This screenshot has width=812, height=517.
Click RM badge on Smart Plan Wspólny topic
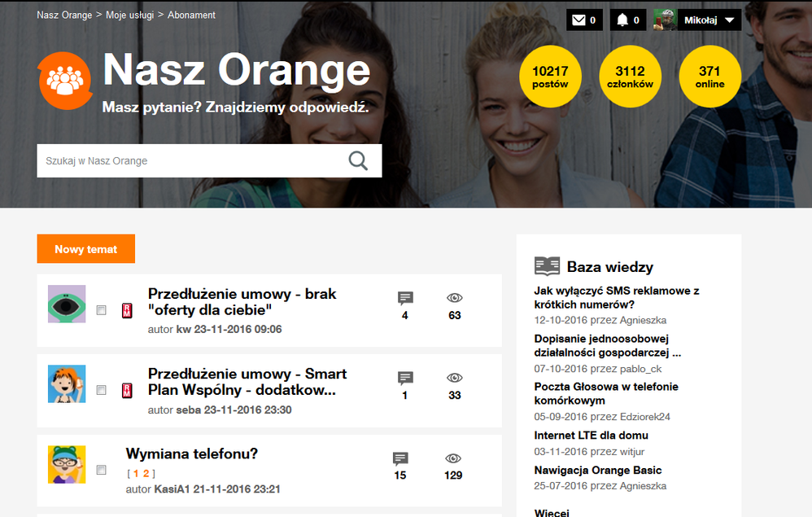[x=127, y=390]
